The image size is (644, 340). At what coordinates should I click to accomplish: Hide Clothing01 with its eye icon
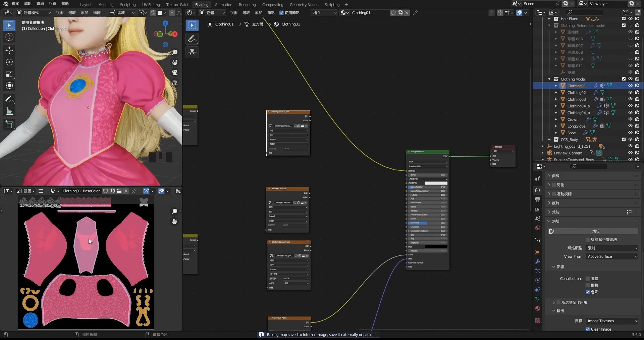(630, 86)
